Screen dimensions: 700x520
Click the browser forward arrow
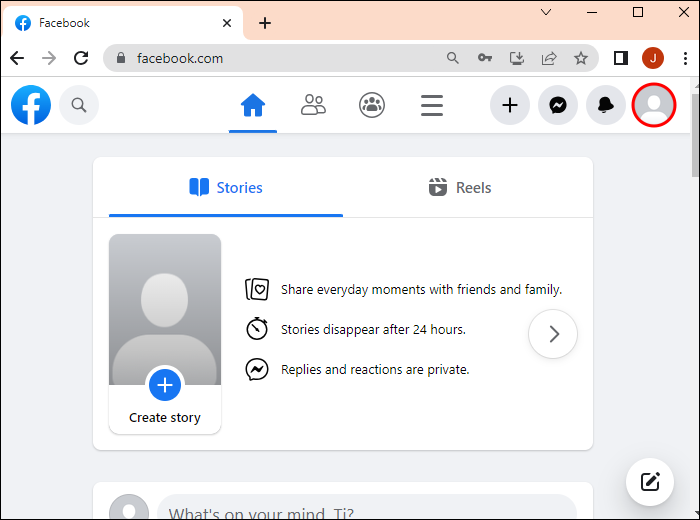[49, 58]
